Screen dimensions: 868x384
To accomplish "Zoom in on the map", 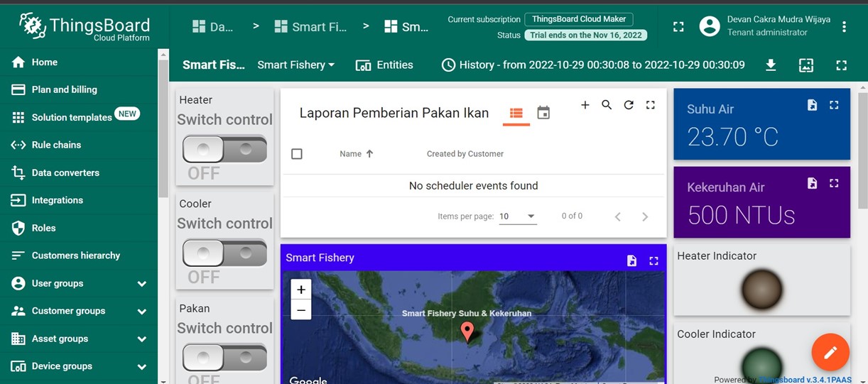I will (x=301, y=290).
